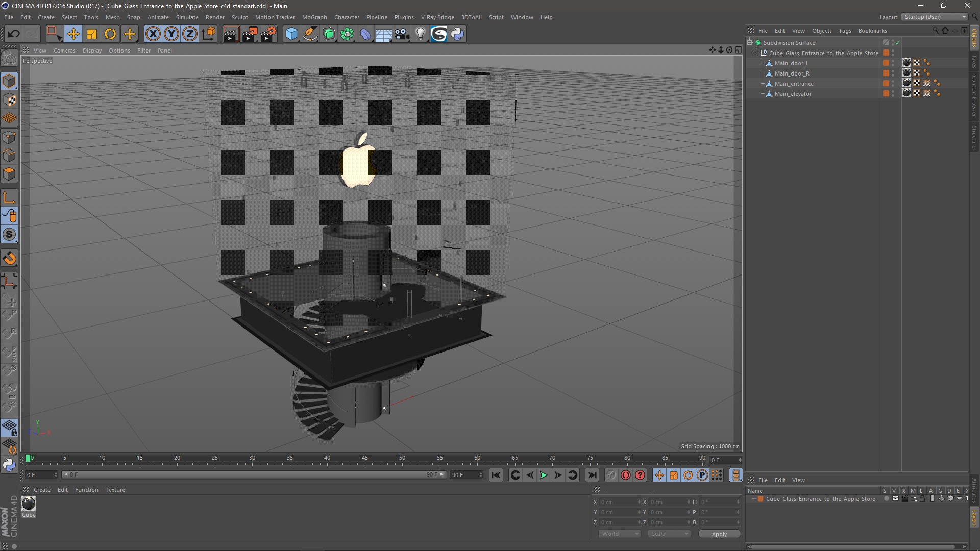Add a Floor environment object
980x551 pixels.
pos(384,34)
